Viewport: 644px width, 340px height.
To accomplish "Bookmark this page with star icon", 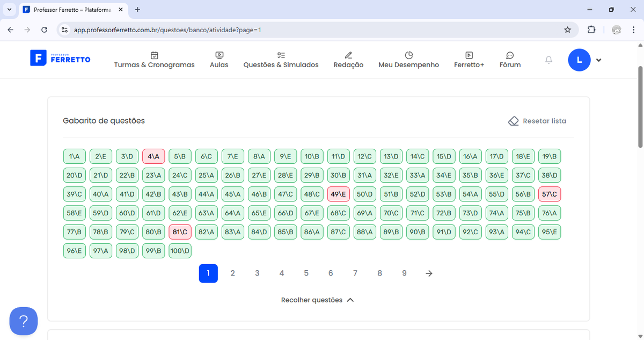I will (x=568, y=30).
